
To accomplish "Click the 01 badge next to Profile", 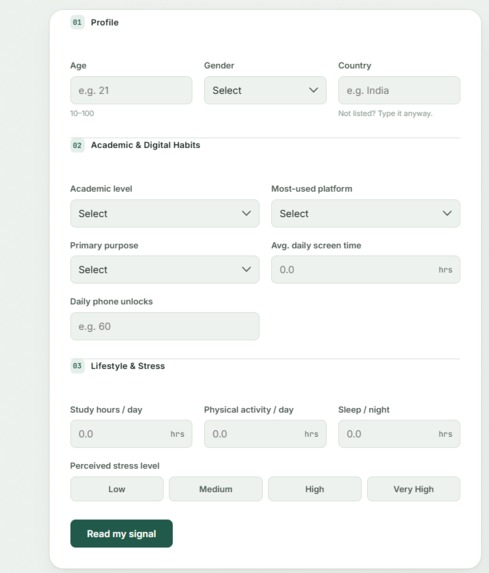I will (x=77, y=22).
